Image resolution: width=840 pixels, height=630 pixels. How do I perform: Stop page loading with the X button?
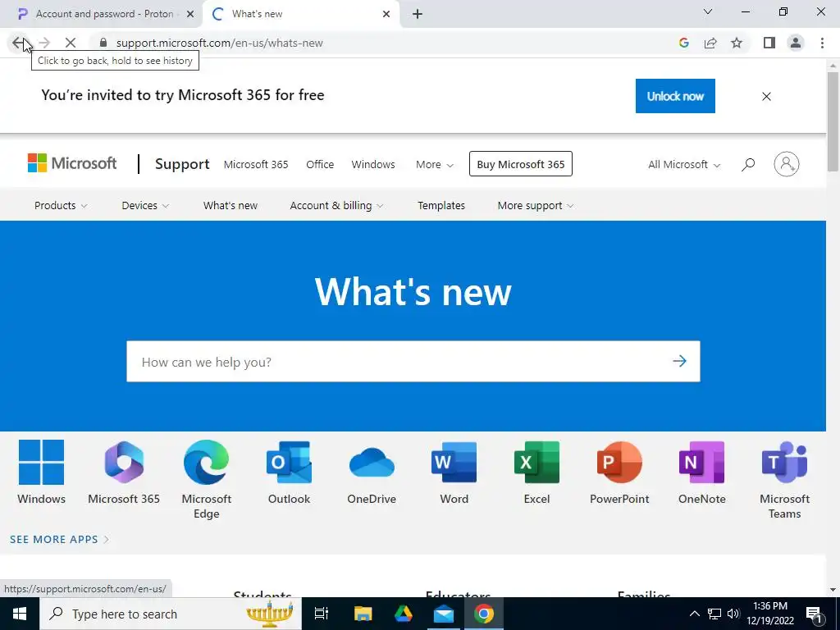pos(71,43)
